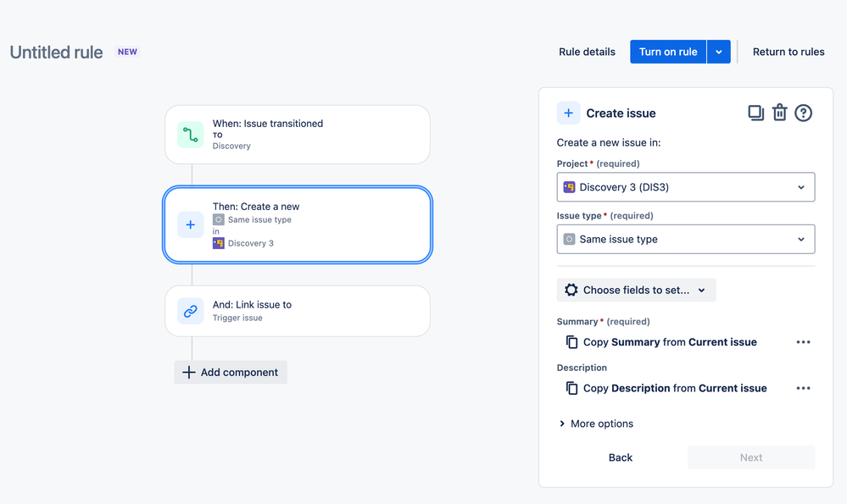847x504 pixels.
Task: Open help with question mark icon
Action: [803, 113]
